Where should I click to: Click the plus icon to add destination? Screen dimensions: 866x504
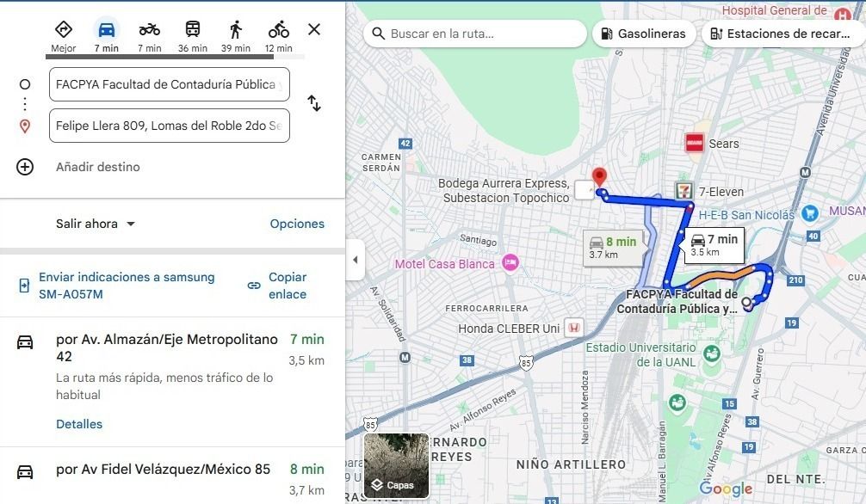click(25, 167)
